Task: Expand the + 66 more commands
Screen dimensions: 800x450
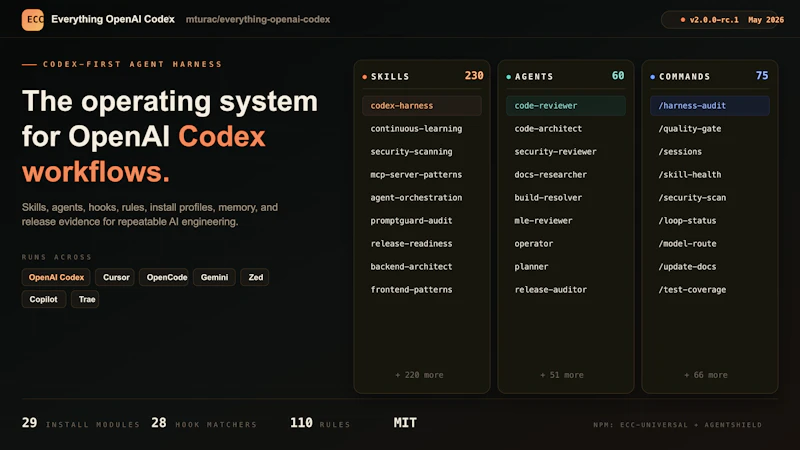Action: (x=706, y=375)
